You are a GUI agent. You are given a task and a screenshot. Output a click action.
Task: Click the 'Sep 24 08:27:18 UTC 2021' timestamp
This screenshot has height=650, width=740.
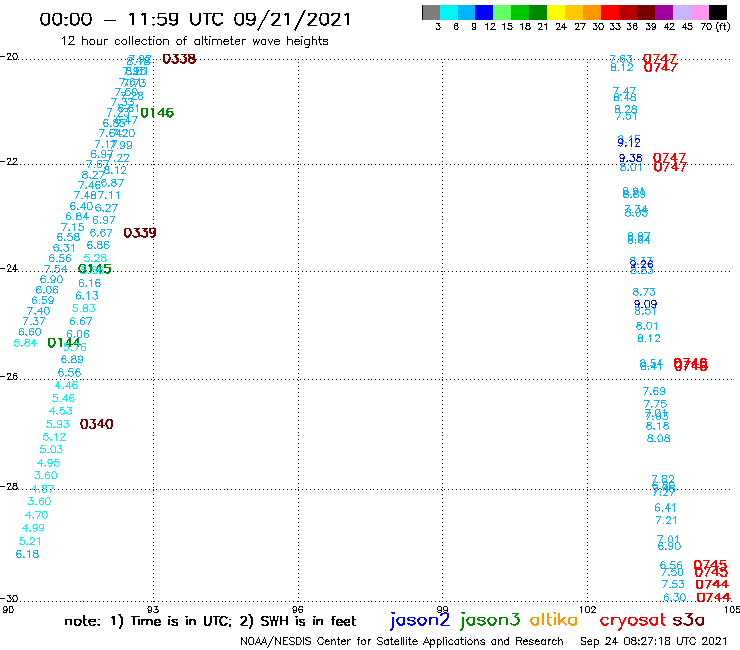654,642
